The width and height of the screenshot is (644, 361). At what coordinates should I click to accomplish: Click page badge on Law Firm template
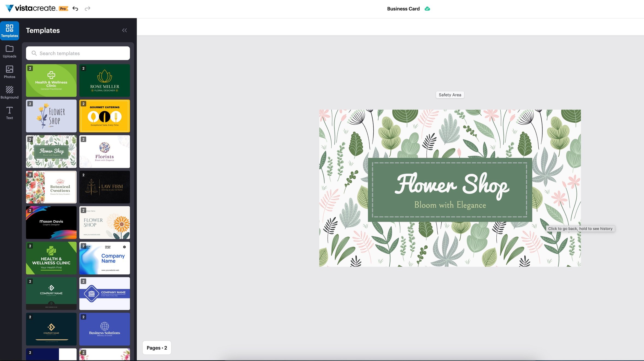(x=84, y=175)
